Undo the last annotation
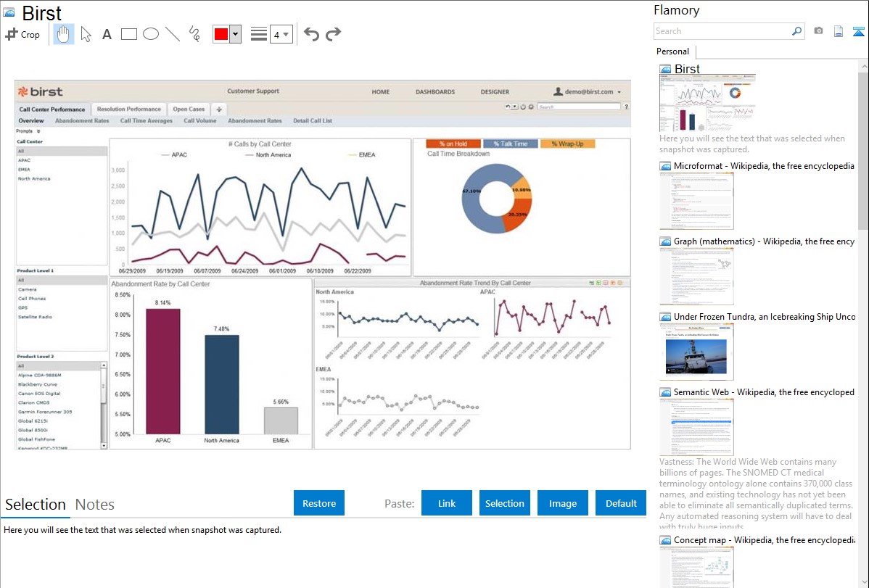Viewport: 869px width, 588px height. [x=311, y=34]
